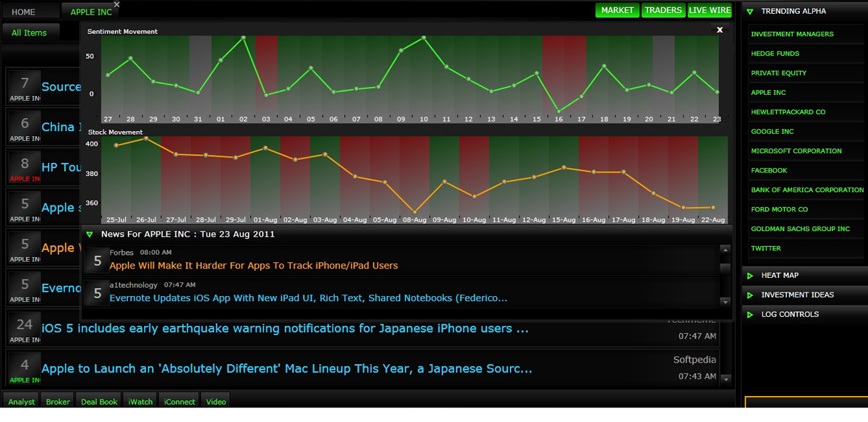868x422 pixels.
Task: Select GOLDMAN SACHS GROUP INC entry
Action: coord(801,229)
